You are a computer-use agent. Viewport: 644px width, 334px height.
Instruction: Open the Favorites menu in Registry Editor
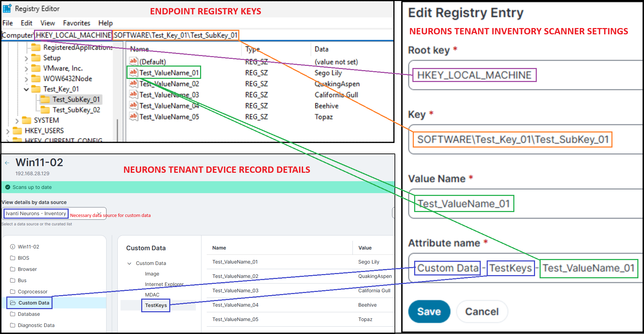(76, 23)
